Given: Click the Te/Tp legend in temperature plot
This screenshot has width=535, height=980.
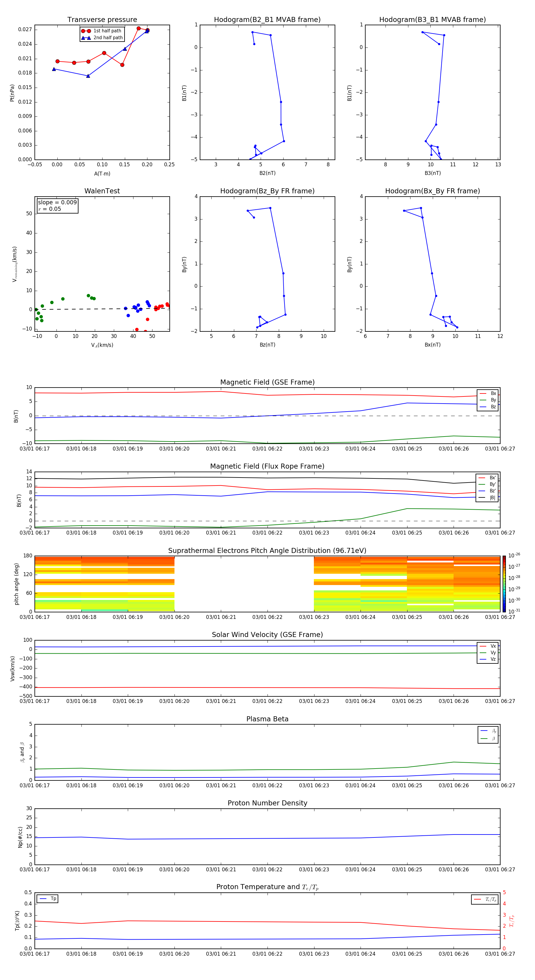Looking at the screenshot, I should tap(485, 899).
